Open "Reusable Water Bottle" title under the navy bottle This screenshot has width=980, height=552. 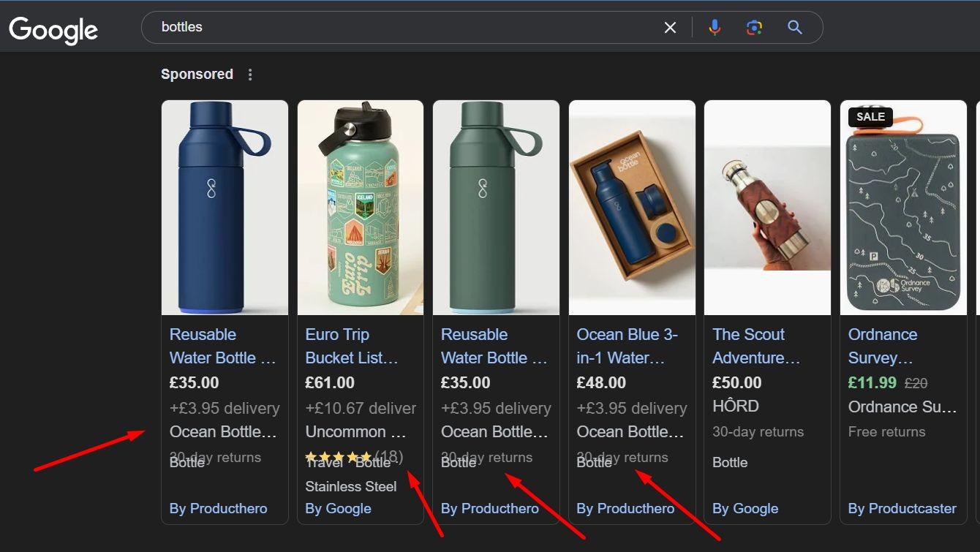(222, 346)
